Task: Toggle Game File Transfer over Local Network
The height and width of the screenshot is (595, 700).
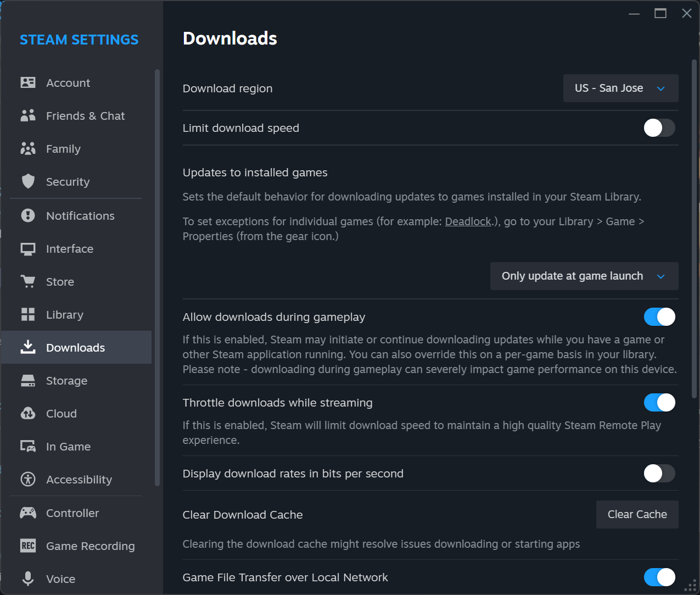Action: pyautogui.click(x=659, y=577)
